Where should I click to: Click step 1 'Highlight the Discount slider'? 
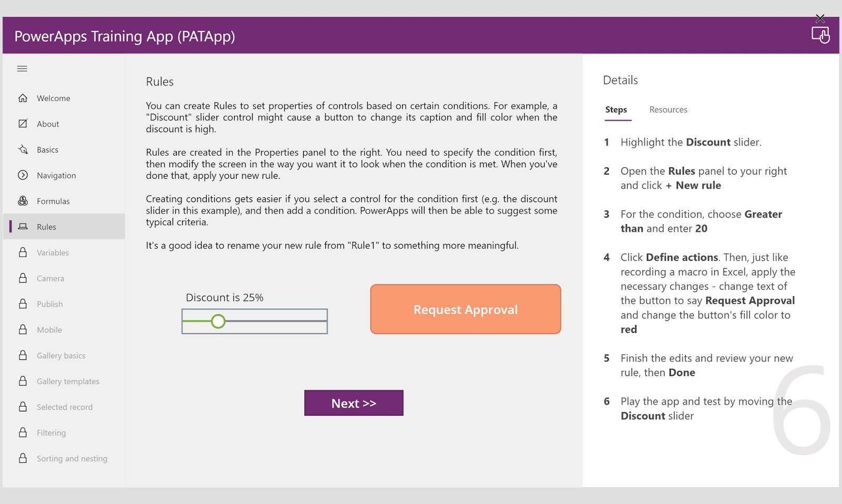pyautogui.click(x=691, y=143)
